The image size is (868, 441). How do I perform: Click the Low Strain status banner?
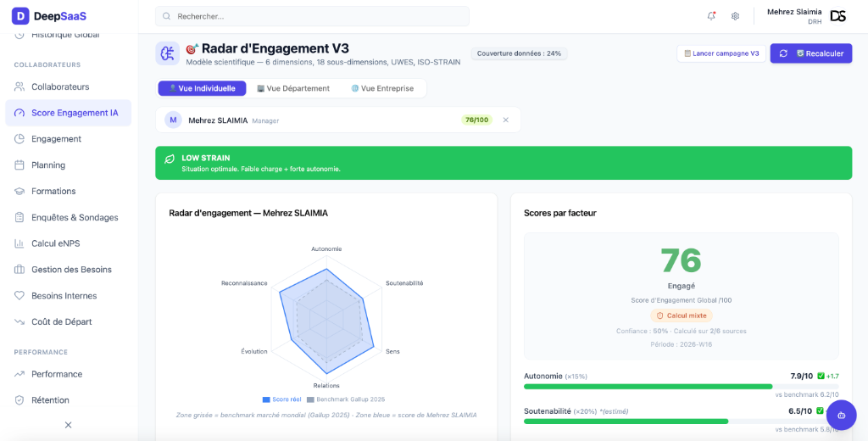(x=504, y=163)
